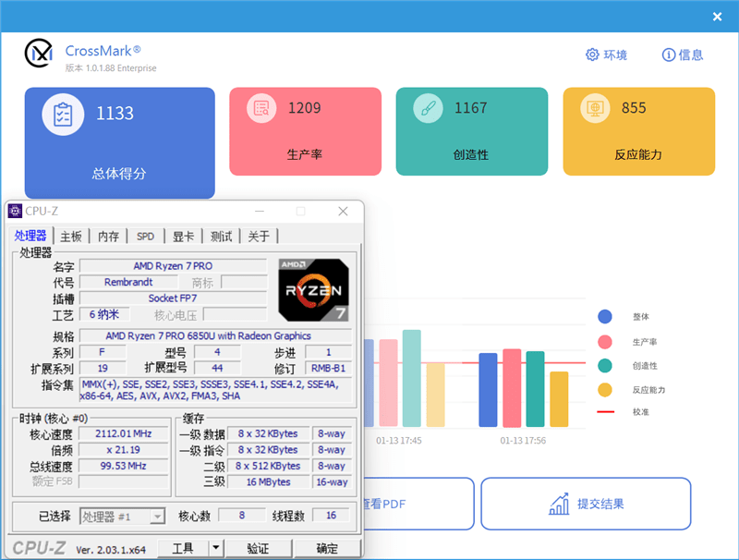Click the CPU-Z title bar app icon
Viewport: 739px width, 560px height.
click(x=15, y=212)
